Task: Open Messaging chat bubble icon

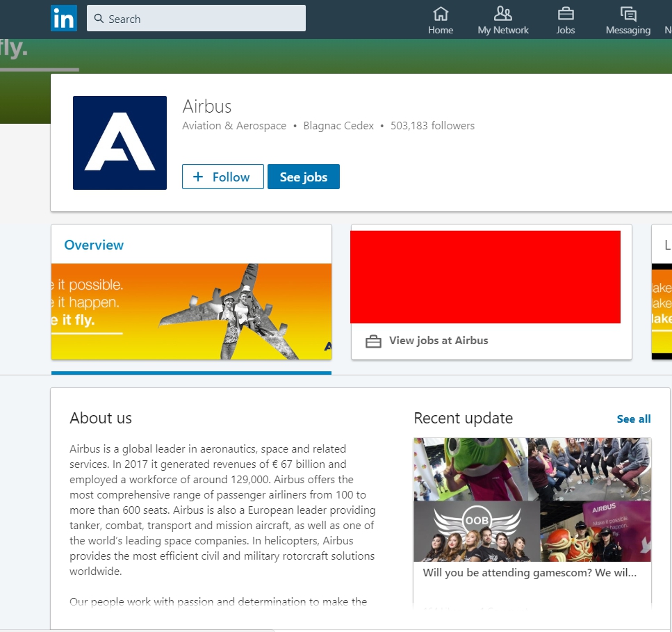Action: (628, 14)
